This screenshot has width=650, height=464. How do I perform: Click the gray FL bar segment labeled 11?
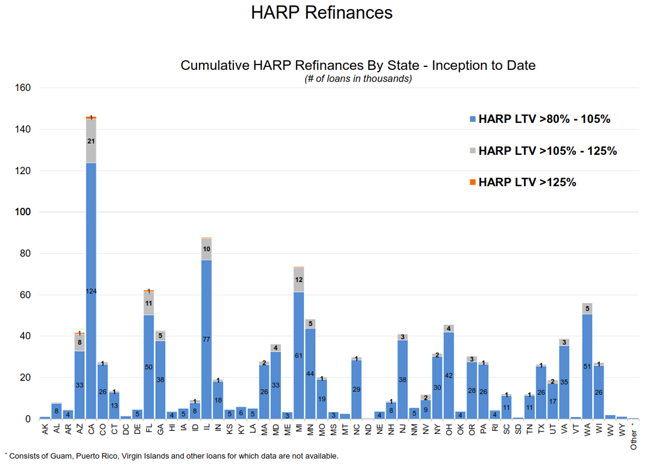pos(149,303)
